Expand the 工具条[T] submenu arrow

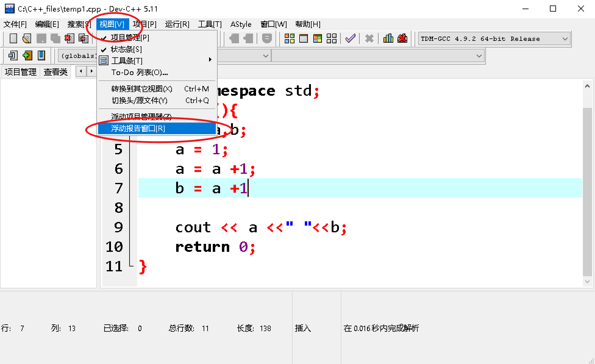pyautogui.click(x=210, y=60)
